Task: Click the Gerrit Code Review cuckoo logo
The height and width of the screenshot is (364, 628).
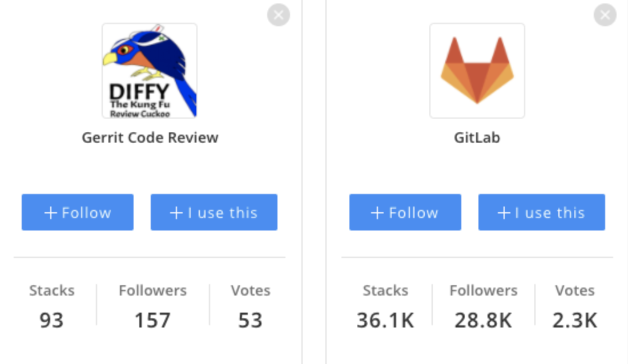Action: pyautogui.click(x=150, y=70)
